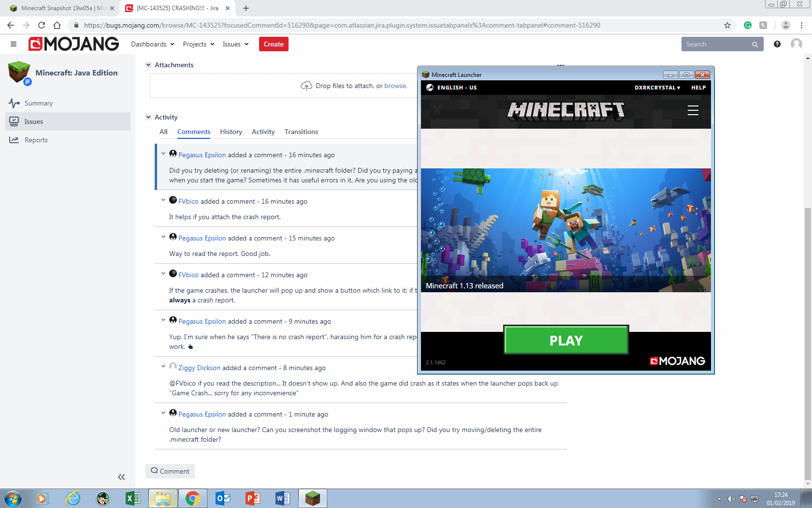Switch to the History tab

(x=231, y=132)
